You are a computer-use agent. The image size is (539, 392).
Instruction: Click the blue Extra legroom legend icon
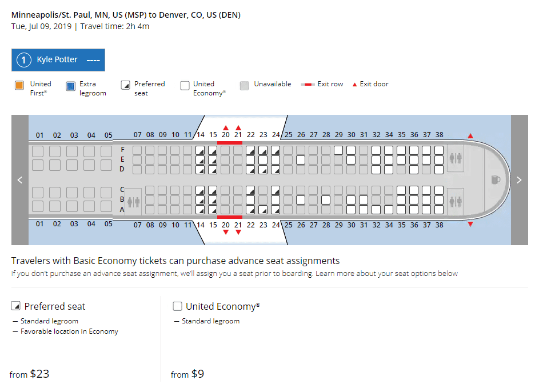[x=71, y=84]
